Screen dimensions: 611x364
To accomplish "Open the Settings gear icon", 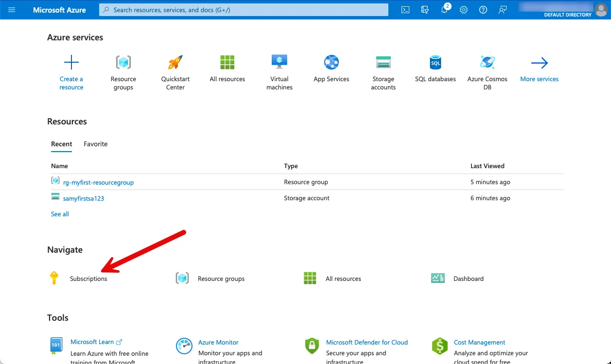I will 464,10.
